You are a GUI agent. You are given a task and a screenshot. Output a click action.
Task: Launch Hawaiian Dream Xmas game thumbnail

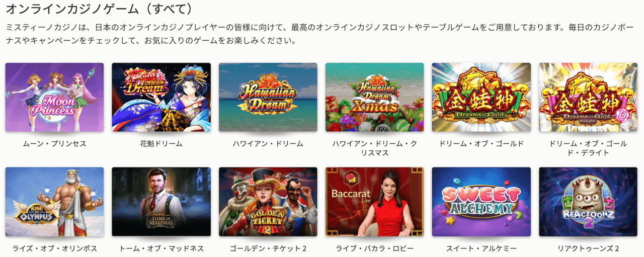(374, 97)
